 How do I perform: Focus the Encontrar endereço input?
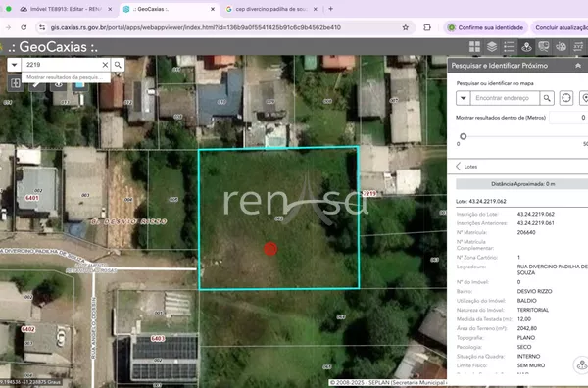pyautogui.click(x=505, y=98)
